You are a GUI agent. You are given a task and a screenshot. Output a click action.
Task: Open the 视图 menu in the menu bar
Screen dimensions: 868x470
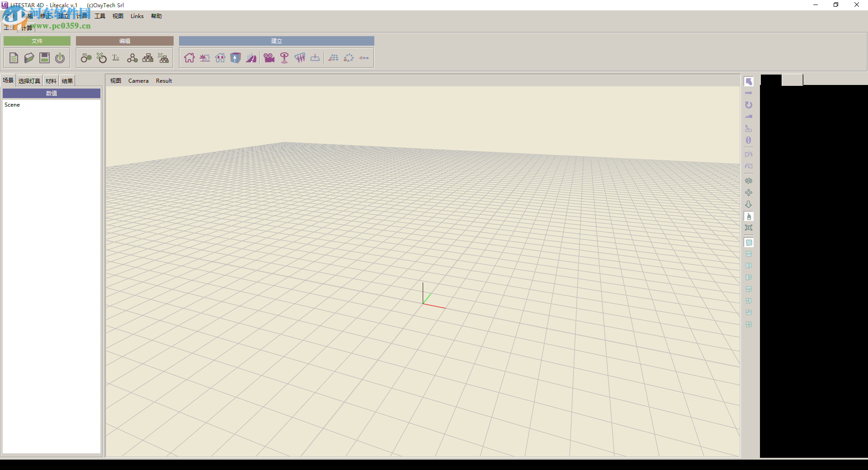click(x=117, y=16)
